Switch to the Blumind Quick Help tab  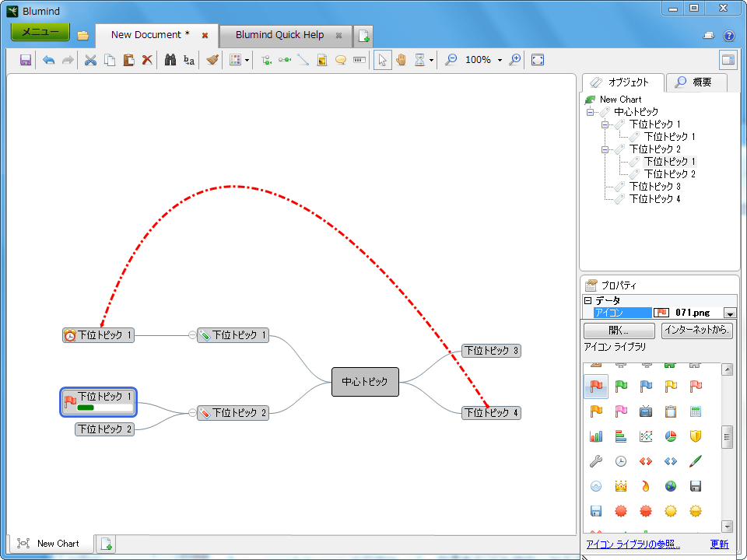[279, 35]
